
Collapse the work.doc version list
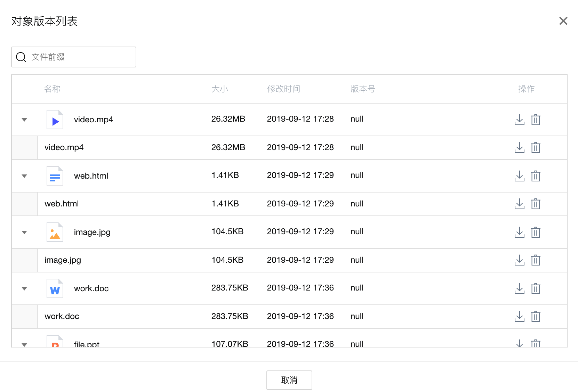pos(24,289)
